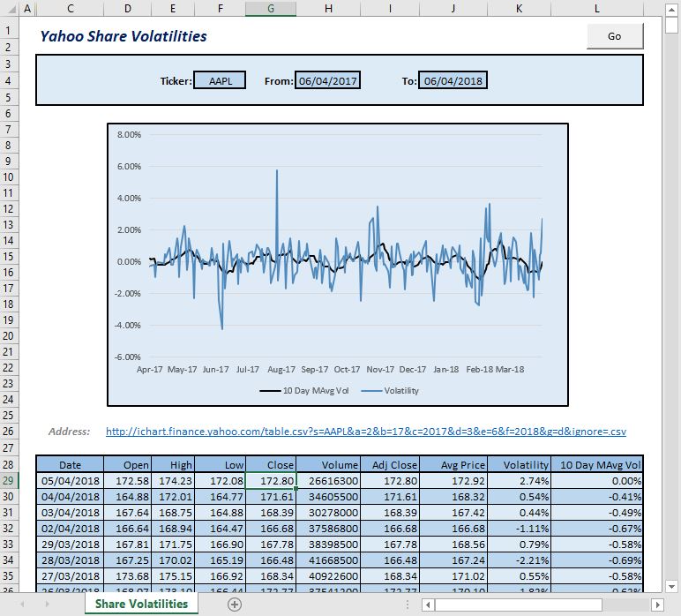Click the previous sheet navigation arrow
This screenshot has width=681, height=616.
coord(22,604)
